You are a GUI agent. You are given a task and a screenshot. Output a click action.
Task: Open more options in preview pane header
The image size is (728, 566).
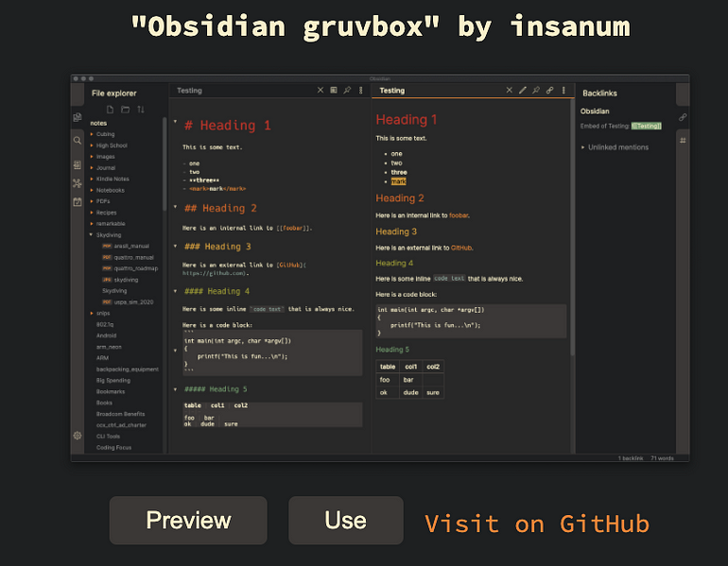563,90
